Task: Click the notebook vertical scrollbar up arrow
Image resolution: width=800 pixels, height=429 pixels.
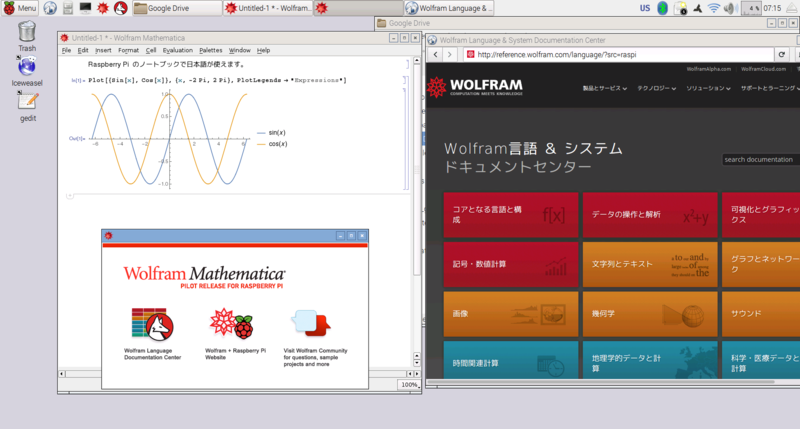Action: 417,60
